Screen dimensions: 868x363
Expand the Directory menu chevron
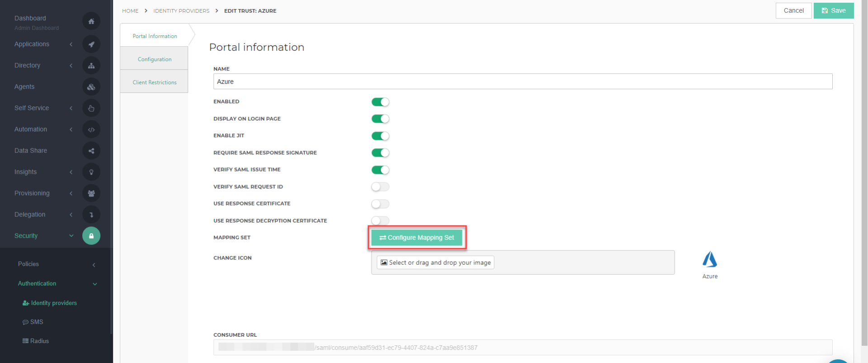pos(71,66)
